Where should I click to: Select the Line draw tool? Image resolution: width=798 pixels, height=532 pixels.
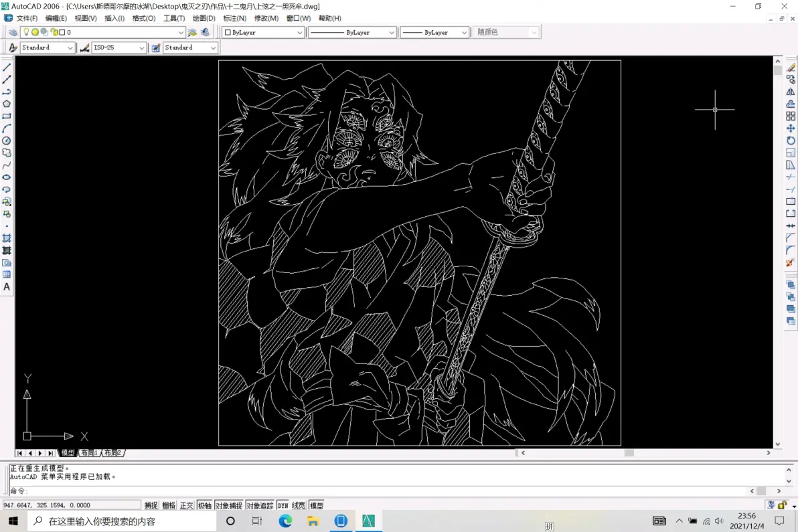(7, 68)
